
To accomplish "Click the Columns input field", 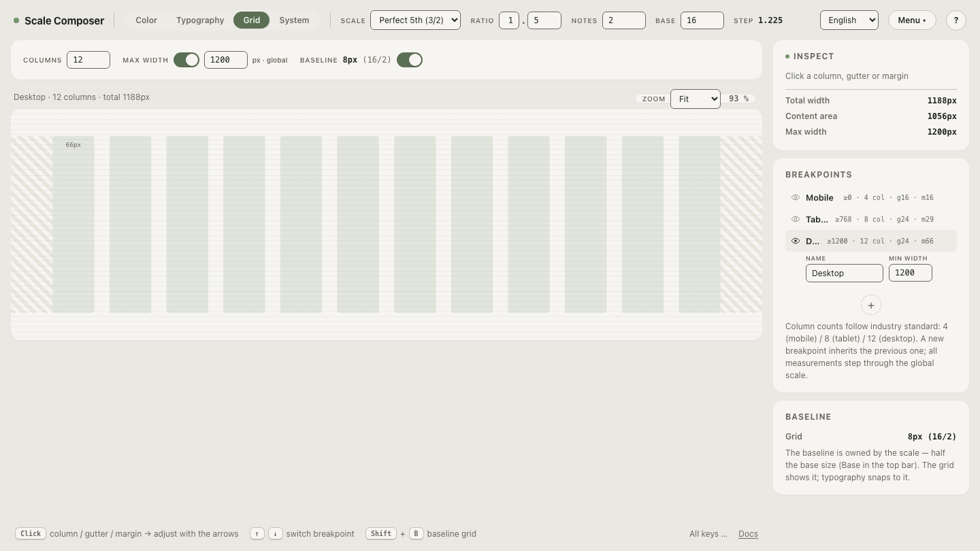I will tap(88, 60).
